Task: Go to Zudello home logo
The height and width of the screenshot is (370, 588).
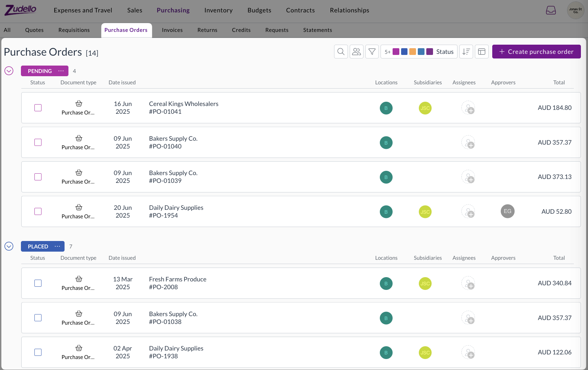Action: tap(21, 10)
